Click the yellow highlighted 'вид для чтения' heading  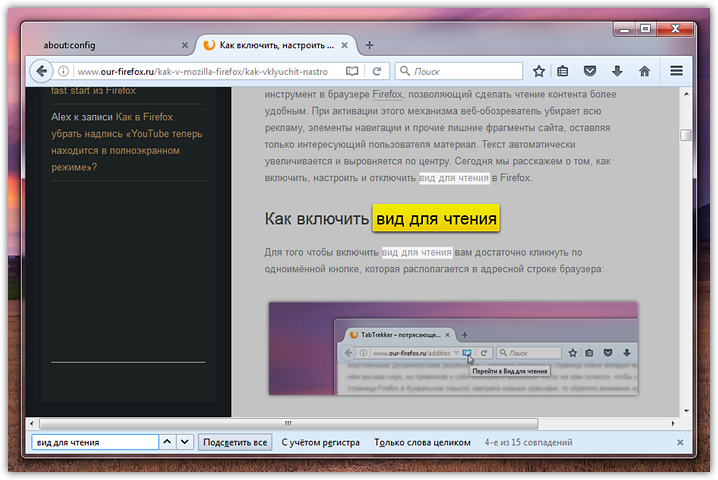point(436,218)
